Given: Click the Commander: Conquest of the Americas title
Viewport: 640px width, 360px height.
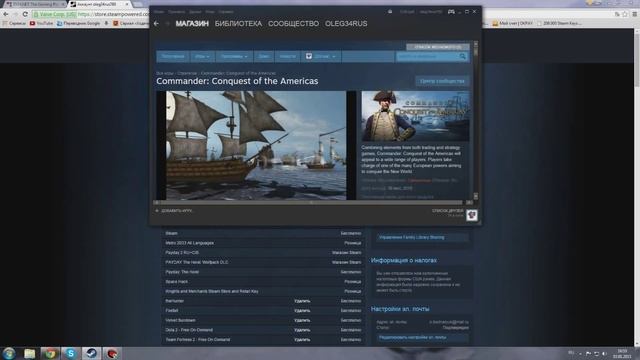Looking at the screenshot, I should tap(237, 81).
